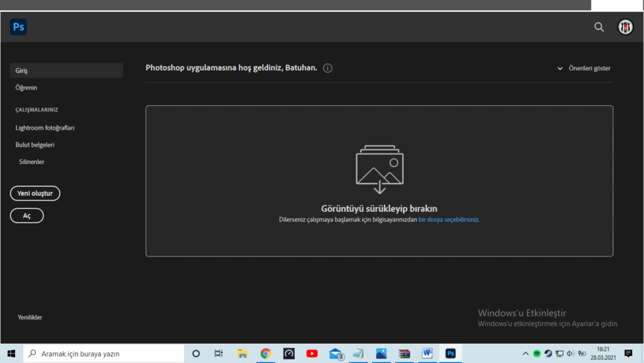Click the Steam tray icon
Image resolution: width=644 pixels, height=363 pixels.
[548, 354]
